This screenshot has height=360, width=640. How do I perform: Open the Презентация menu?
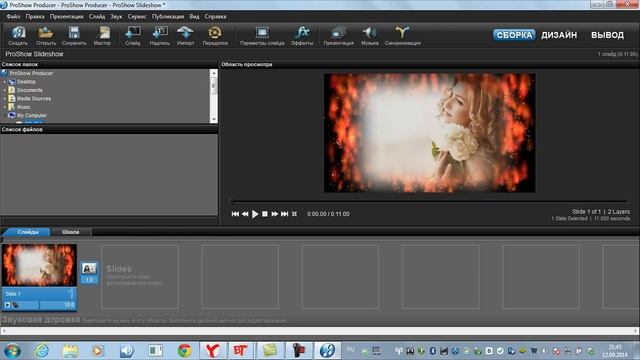(67, 17)
